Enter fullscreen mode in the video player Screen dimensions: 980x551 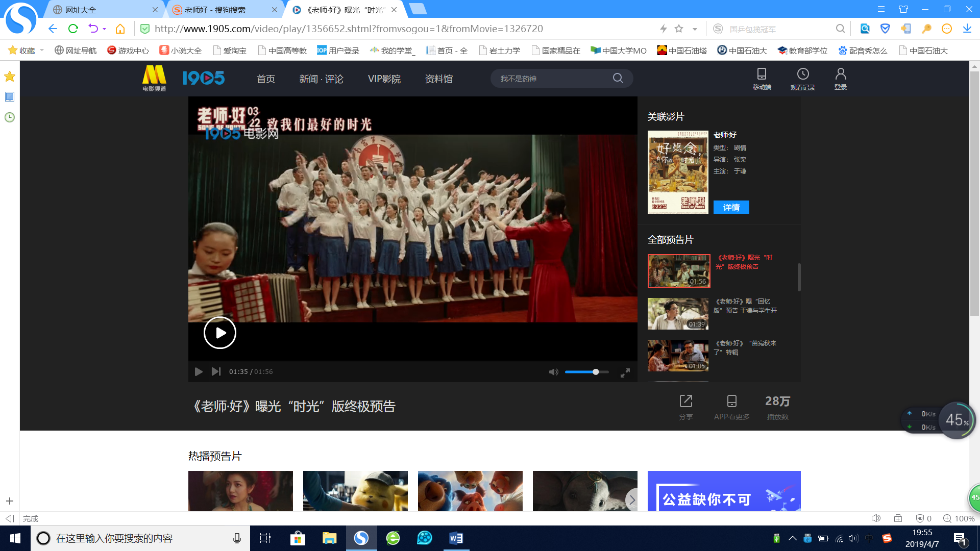click(x=625, y=373)
